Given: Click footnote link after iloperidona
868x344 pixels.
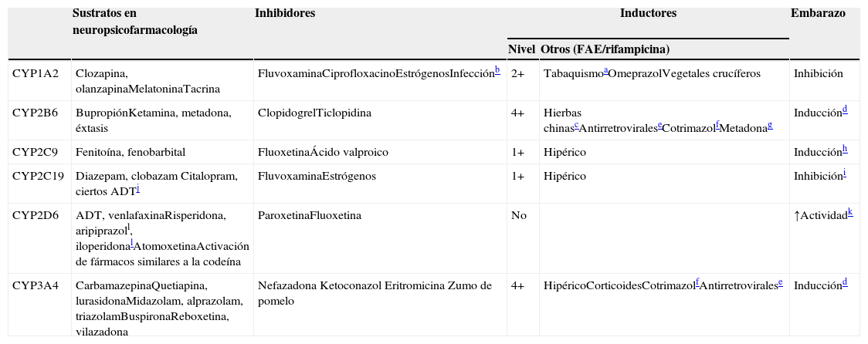Looking at the screenshot, I should coord(132,243).
